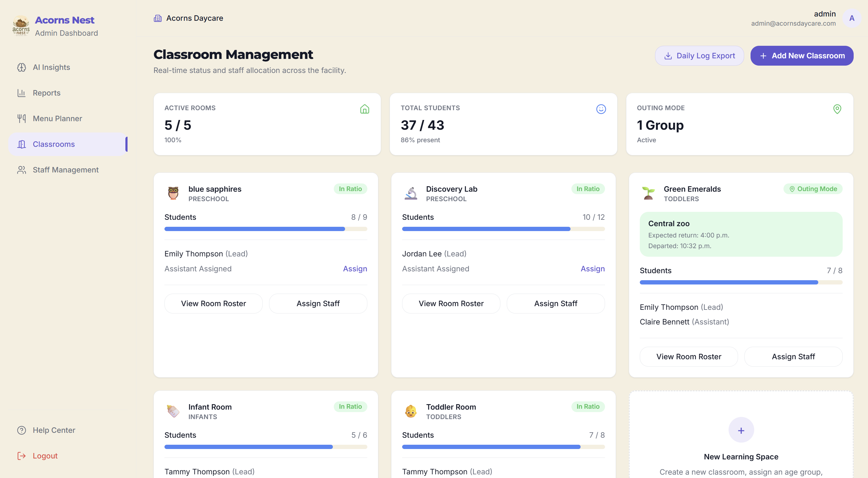Click the Reports bar chart icon
Image resolution: width=868 pixels, height=478 pixels.
(22, 93)
